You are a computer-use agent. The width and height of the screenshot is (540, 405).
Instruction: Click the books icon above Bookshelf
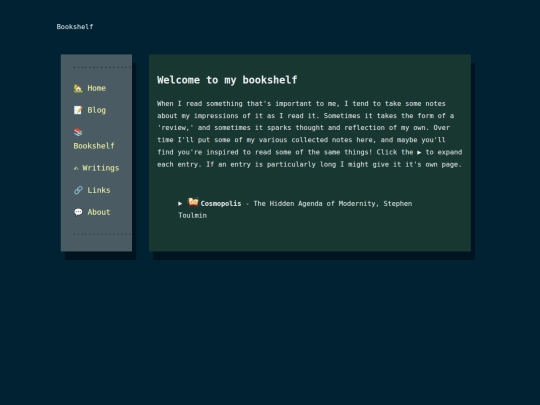pyautogui.click(x=78, y=132)
